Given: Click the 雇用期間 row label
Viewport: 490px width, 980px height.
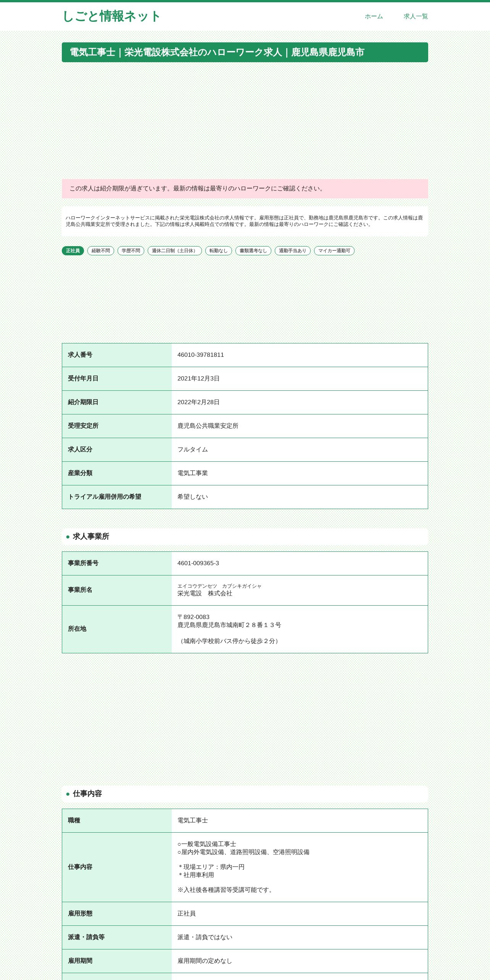Looking at the screenshot, I should [80, 961].
